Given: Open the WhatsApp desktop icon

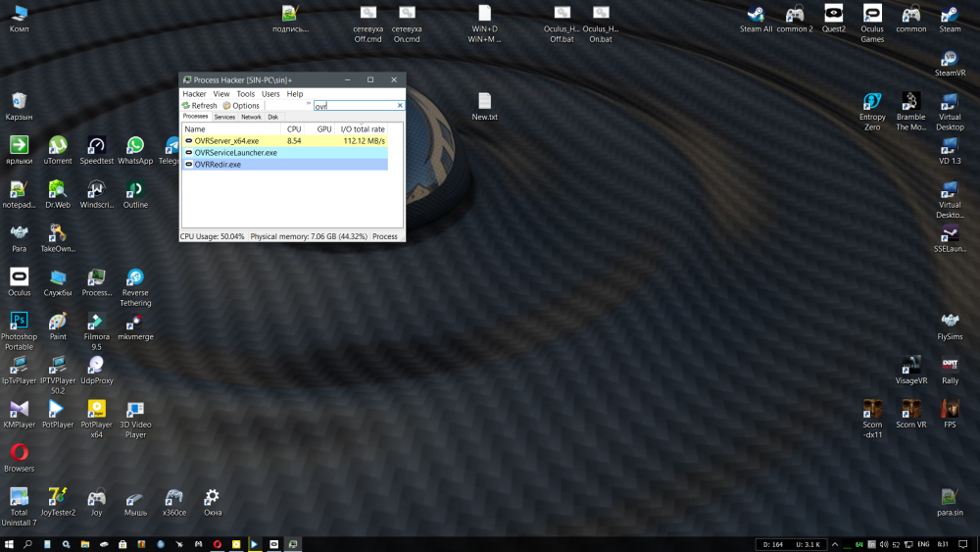Looking at the screenshot, I should [135, 151].
